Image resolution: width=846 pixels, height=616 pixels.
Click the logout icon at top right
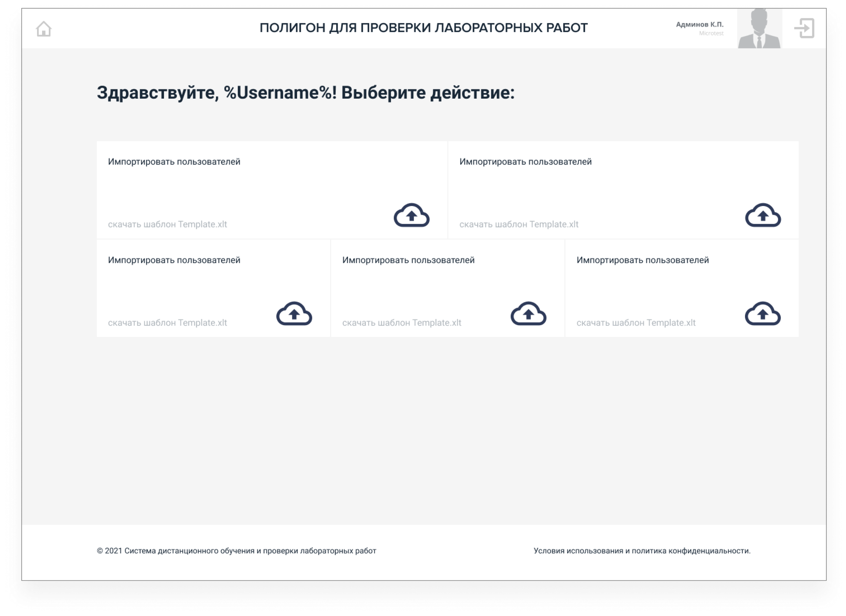point(804,28)
